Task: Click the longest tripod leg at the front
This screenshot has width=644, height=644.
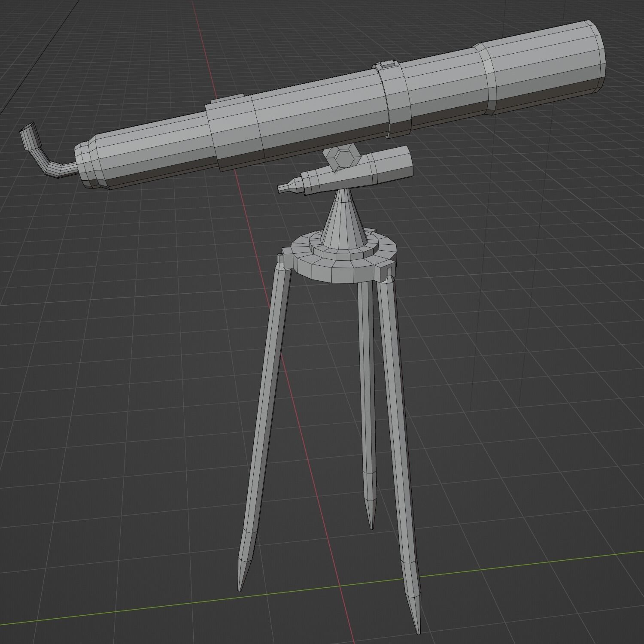Action: 399,451
